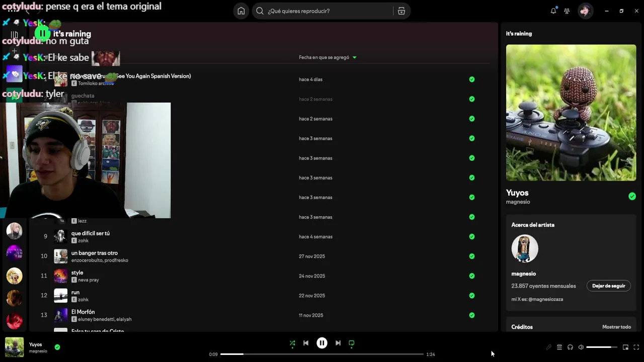The height and width of the screenshot is (362, 644).
Task: Seek on the song progress bar
Action: (x=322, y=354)
